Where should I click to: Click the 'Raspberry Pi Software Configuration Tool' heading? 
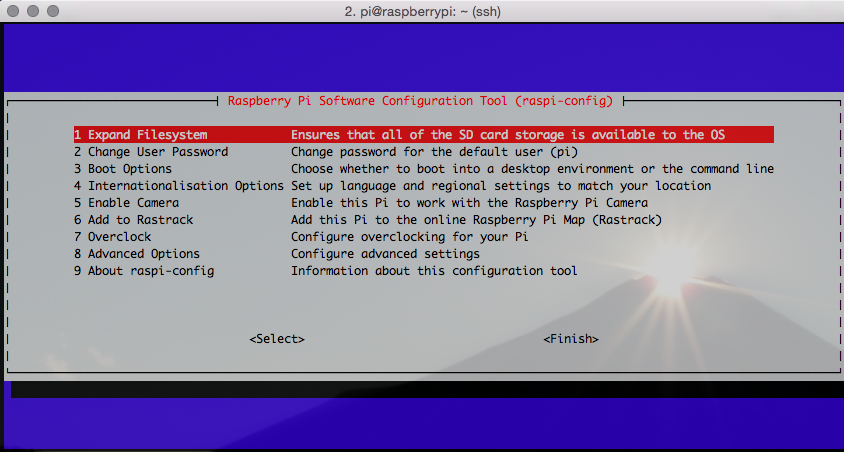tap(368, 101)
